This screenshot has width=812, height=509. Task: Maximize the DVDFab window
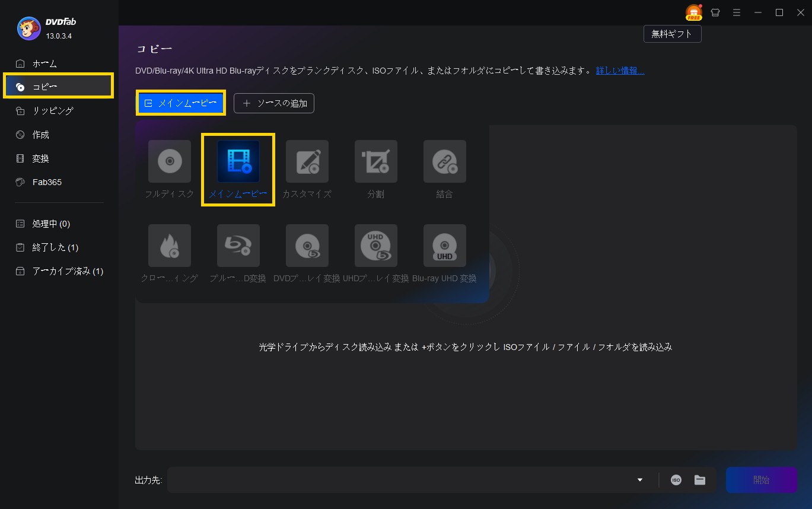click(779, 12)
